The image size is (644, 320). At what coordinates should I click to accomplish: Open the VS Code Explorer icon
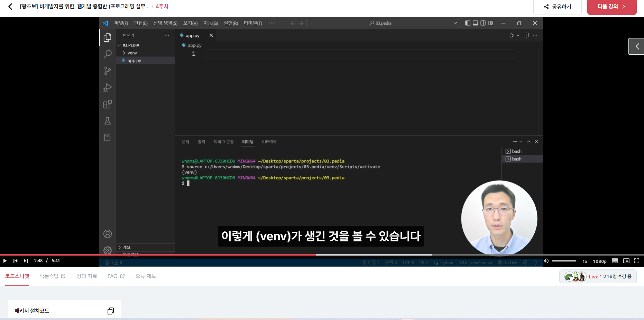click(x=108, y=37)
